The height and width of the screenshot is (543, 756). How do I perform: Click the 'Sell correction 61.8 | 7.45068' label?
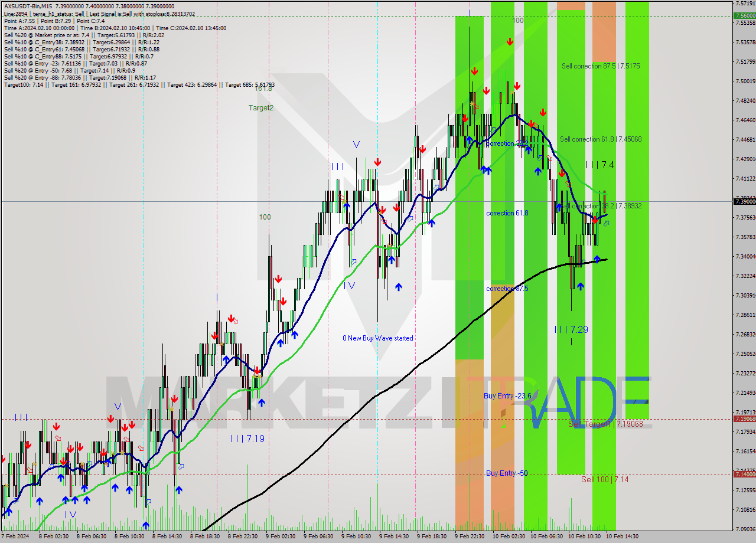pos(601,139)
